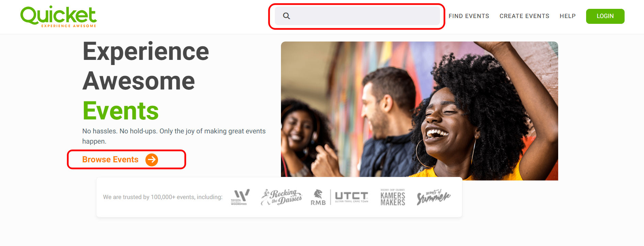Viewport: 644px width, 246px height.
Task: Click the Quicket logo
Action: 59,16
